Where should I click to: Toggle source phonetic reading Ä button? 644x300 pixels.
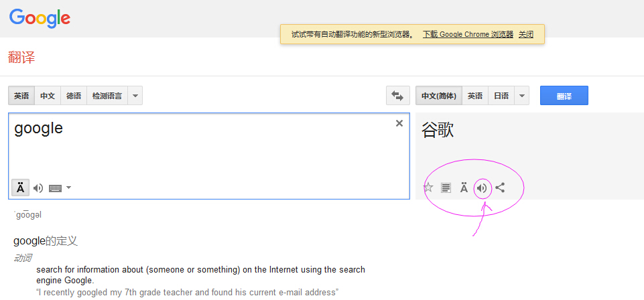[x=21, y=188]
